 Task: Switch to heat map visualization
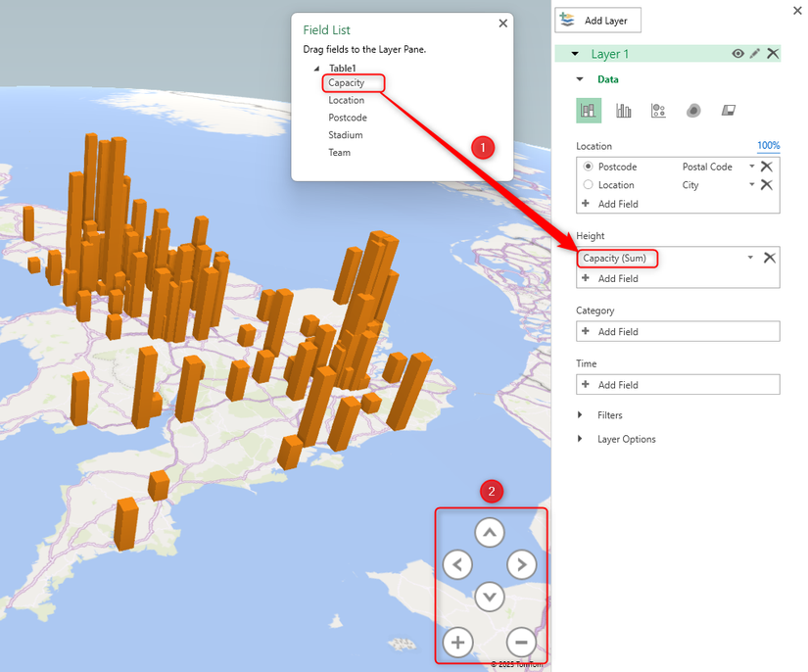point(693,111)
